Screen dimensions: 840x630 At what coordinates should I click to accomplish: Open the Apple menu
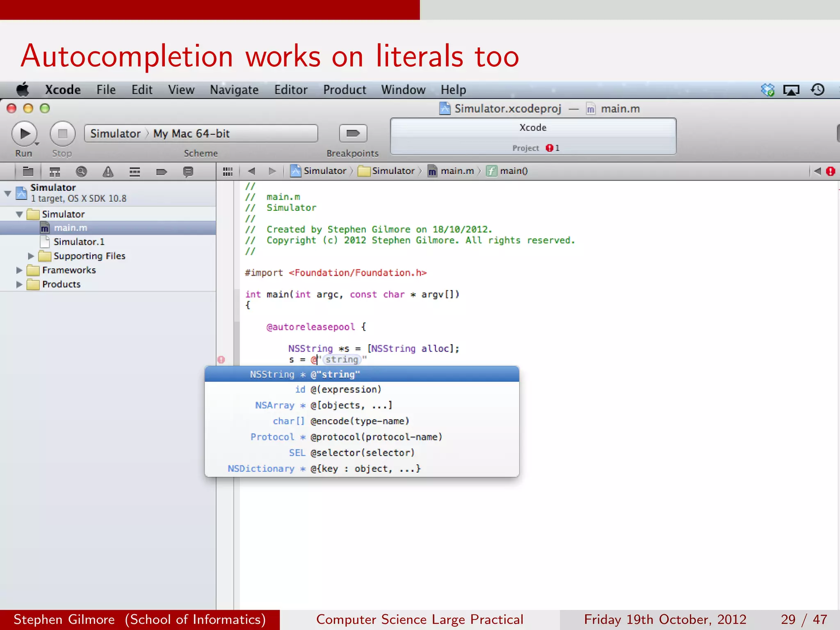23,89
